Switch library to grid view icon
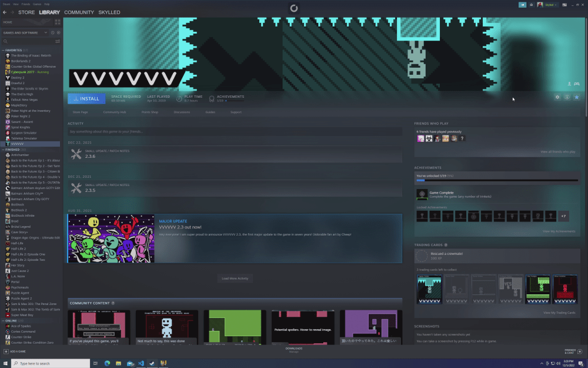 point(58,22)
